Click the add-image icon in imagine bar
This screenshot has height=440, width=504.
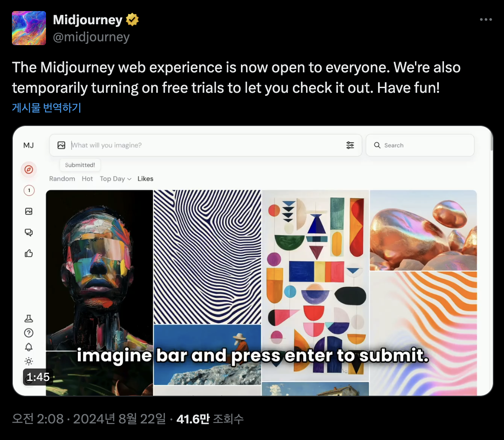click(61, 145)
